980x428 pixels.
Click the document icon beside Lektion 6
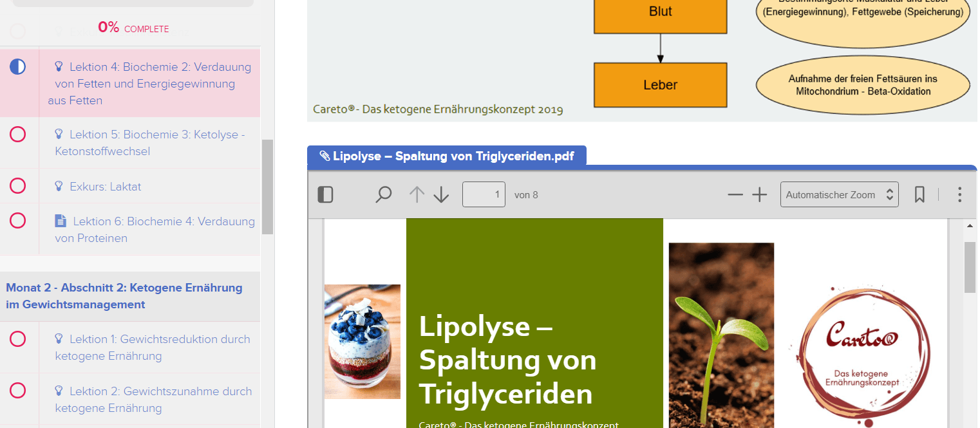coord(61,221)
